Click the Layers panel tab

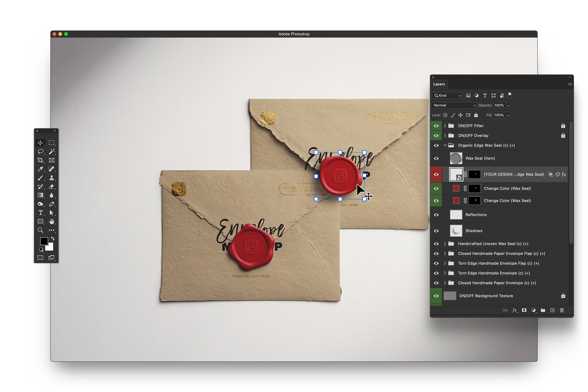coord(439,84)
